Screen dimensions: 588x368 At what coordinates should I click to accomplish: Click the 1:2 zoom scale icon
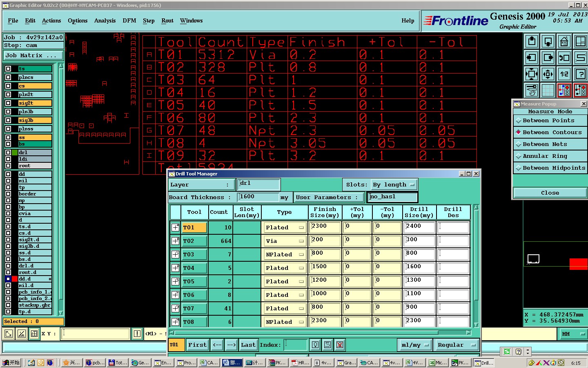tap(564, 74)
